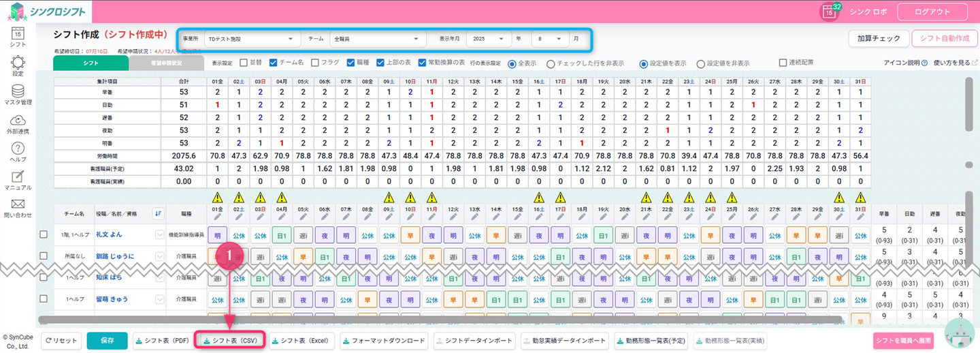
Task: Click the 加算チェック button
Action: tap(878, 39)
